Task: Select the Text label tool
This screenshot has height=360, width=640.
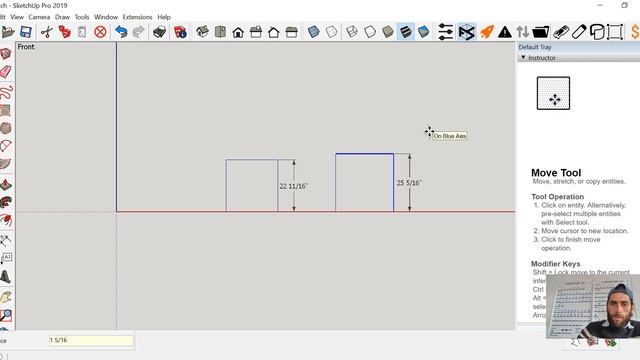Action: point(6,258)
